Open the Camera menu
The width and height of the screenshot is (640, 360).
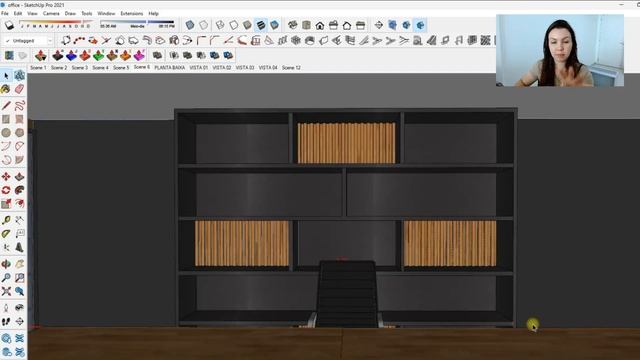coord(51,13)
